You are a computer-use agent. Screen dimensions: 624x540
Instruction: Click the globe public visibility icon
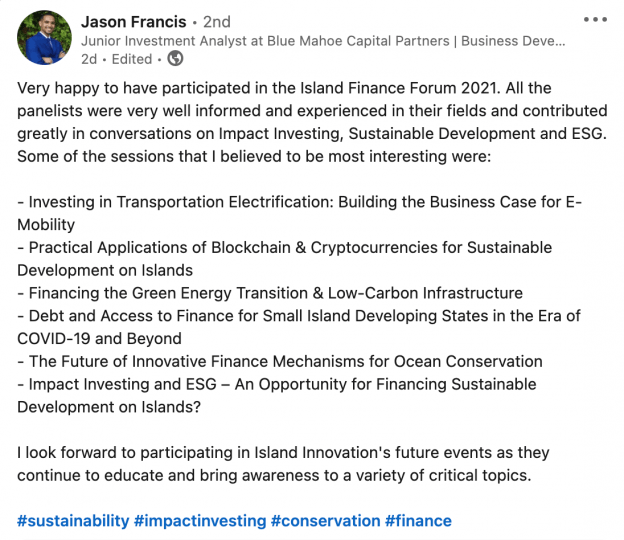tap(175, 59)
